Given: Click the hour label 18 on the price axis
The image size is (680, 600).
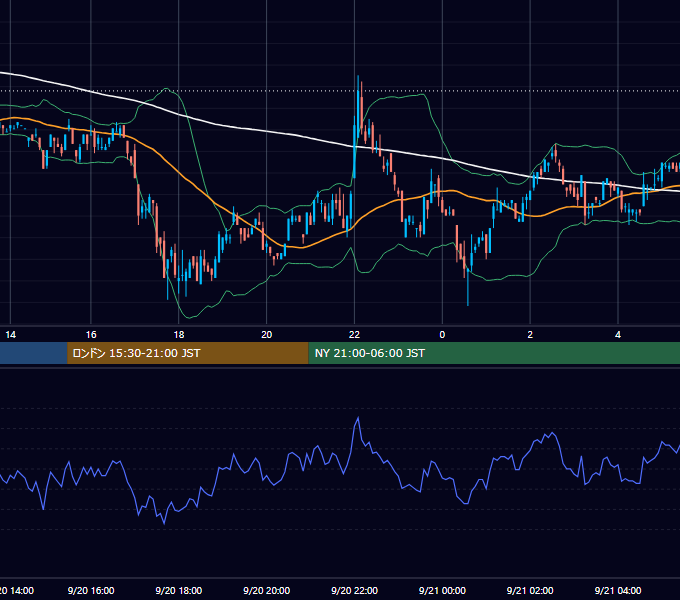Looking at the screenshot, I should pyautogui.click(x=179, y=335).
